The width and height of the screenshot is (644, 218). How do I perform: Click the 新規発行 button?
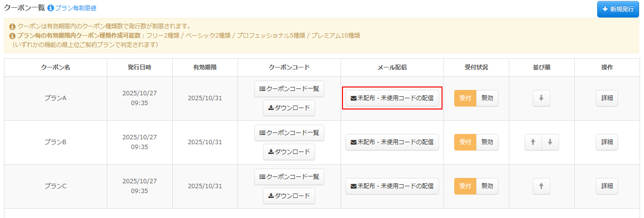click(x=618, y=9)
